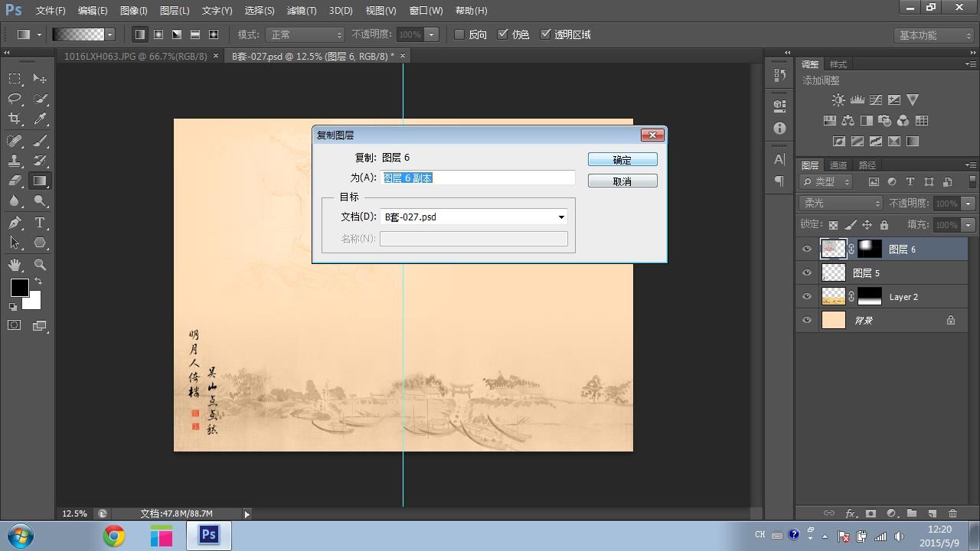This screenshot has width=980, height=551.
Task: Open the collapsed Info panel icon
Action: tap(779, 129)
